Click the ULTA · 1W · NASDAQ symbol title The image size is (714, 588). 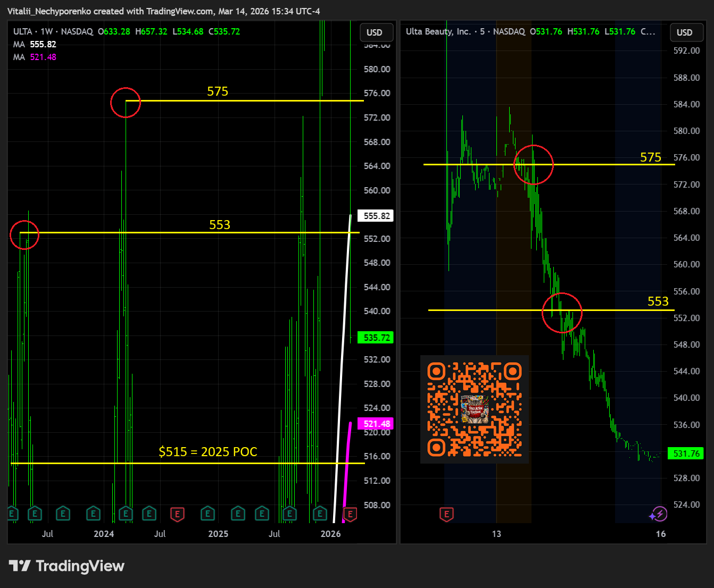[53, 31]
